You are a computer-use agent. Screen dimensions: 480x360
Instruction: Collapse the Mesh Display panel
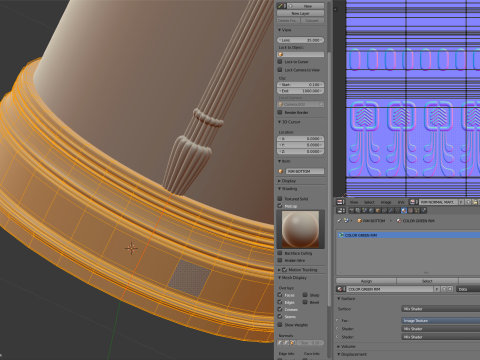pyautogui.click(x=279, y=278)
